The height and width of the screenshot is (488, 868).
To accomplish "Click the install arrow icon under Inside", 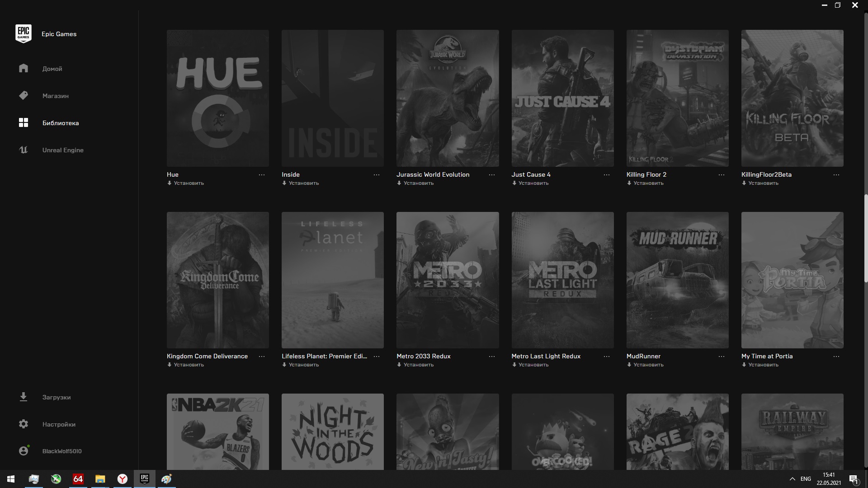I will 284,183.
